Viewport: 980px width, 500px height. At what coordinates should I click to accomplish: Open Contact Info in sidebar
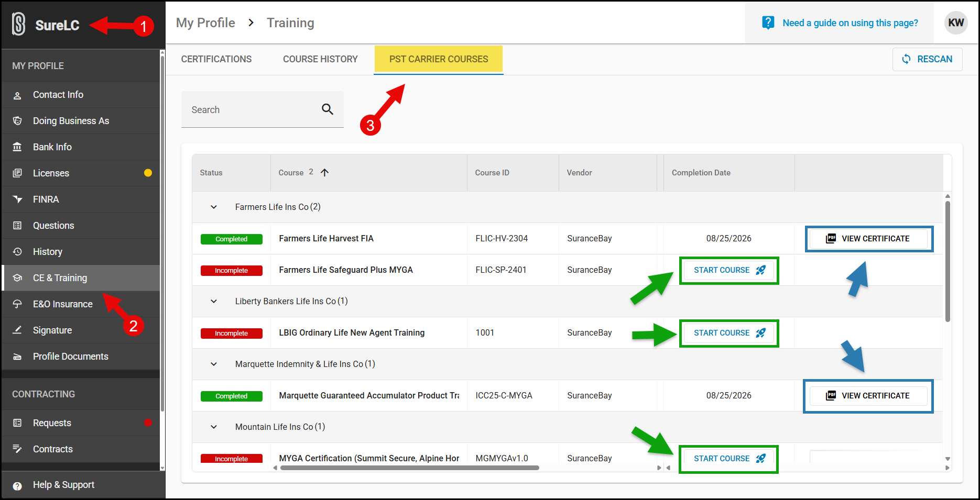coord(81,95)
